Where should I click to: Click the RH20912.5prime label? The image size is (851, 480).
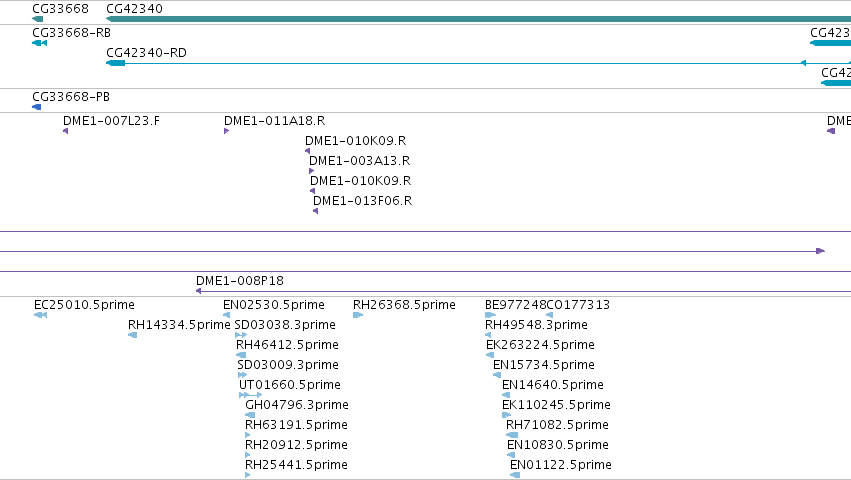point(296,445)
